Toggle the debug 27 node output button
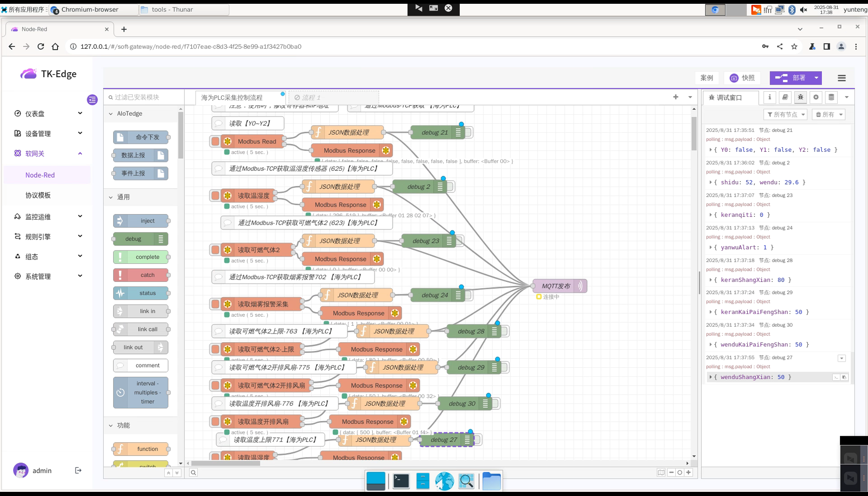This screenshot has height=496, width=868. coord(478,440)
